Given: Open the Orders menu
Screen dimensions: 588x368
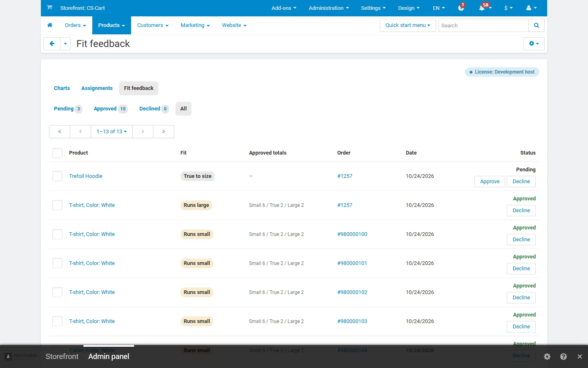Looking at the screenshot, I should click(x=76, y=25).
